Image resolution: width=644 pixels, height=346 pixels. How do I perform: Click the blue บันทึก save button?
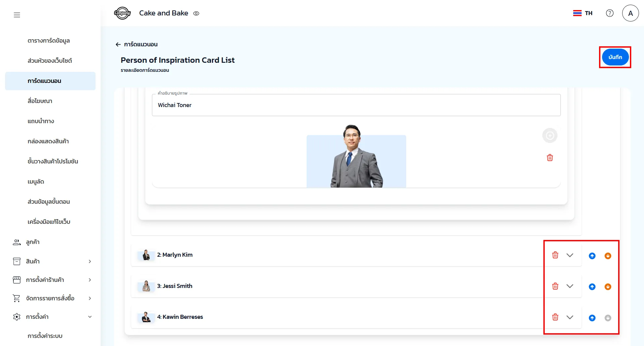point(615,57)
